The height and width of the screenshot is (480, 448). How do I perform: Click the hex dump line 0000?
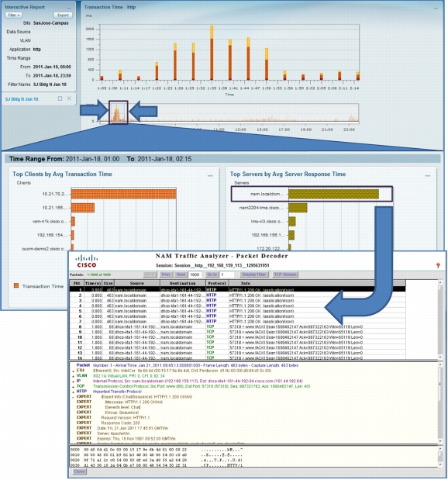click(x=157, y=450)
